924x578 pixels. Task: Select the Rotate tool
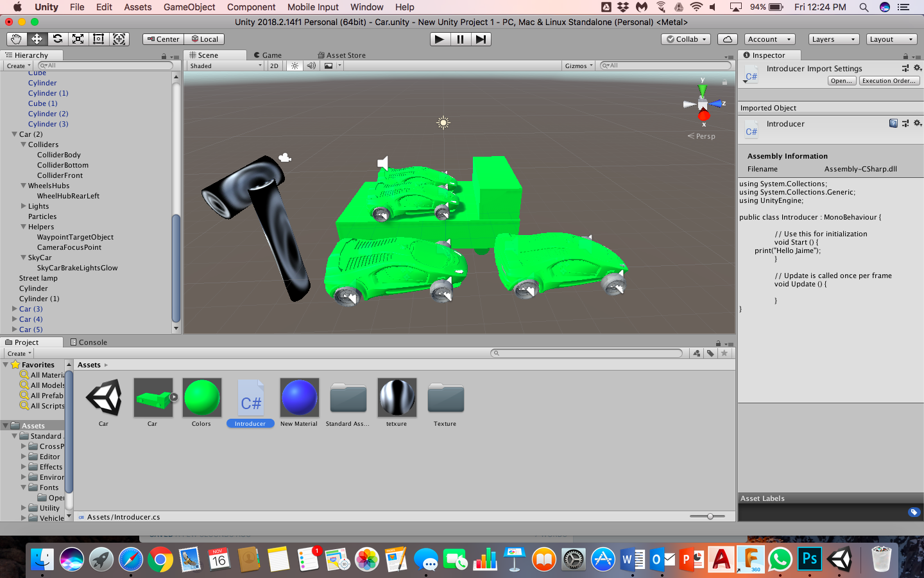tap(57, 39)
